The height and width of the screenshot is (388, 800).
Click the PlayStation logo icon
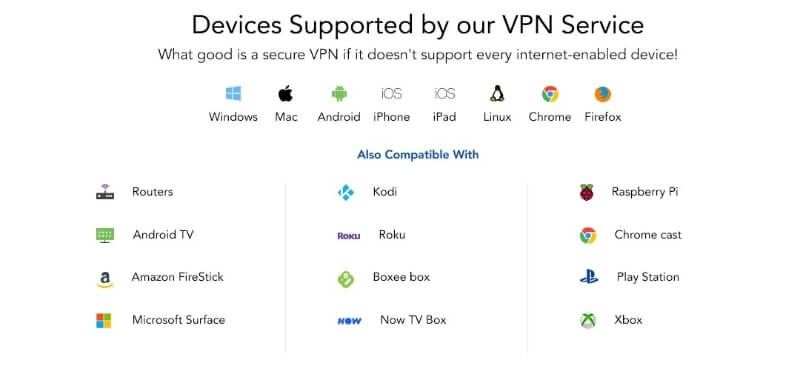pos(589,277)
